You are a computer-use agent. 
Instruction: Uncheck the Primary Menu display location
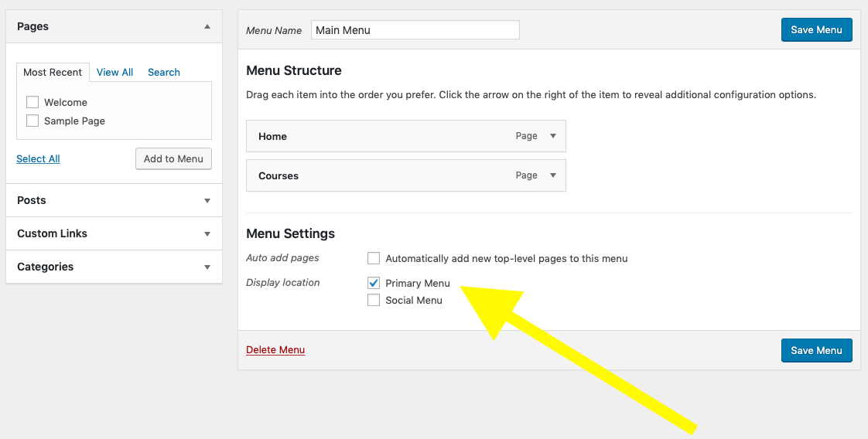pos(374,283)
